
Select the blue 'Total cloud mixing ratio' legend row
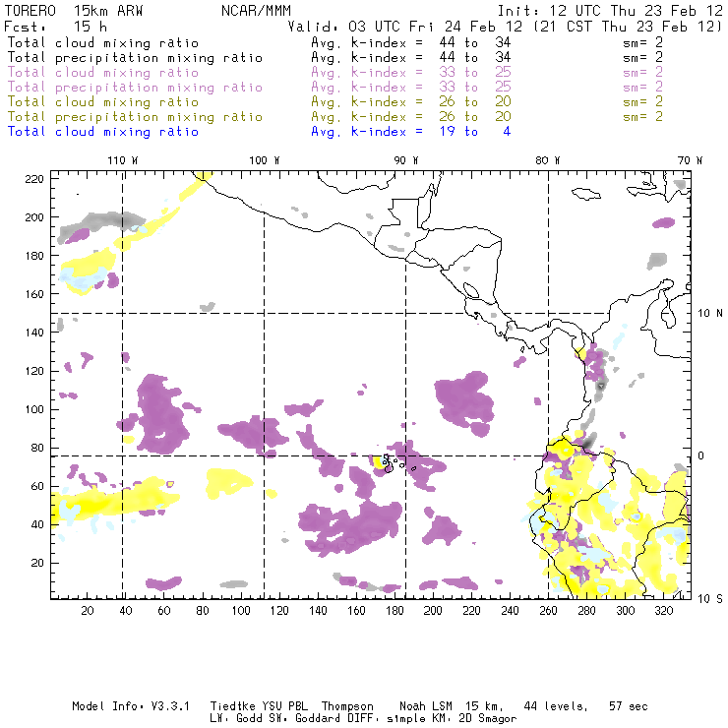pos(103,132)
